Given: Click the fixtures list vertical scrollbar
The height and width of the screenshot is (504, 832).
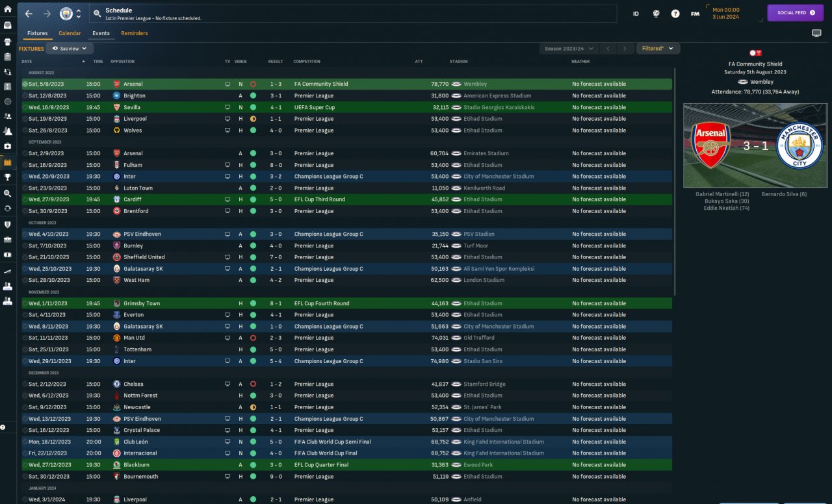Looking at the screenshot, I should click(675, 181).
